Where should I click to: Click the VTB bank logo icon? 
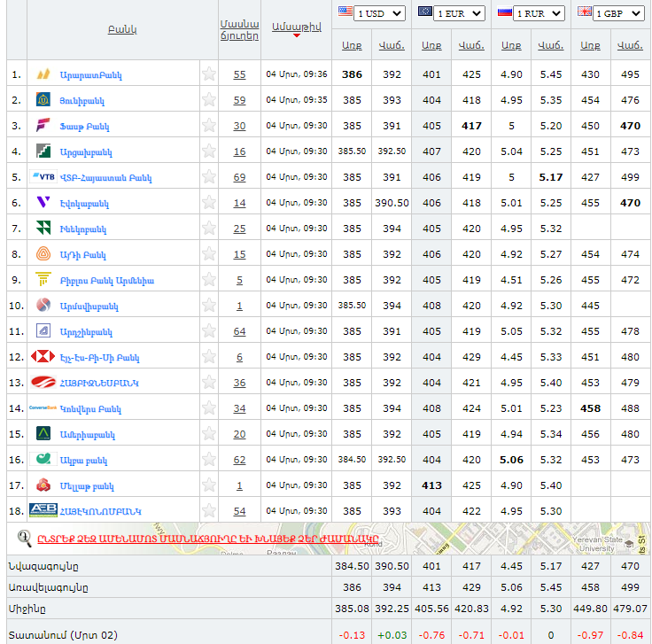tap(43, 176)
